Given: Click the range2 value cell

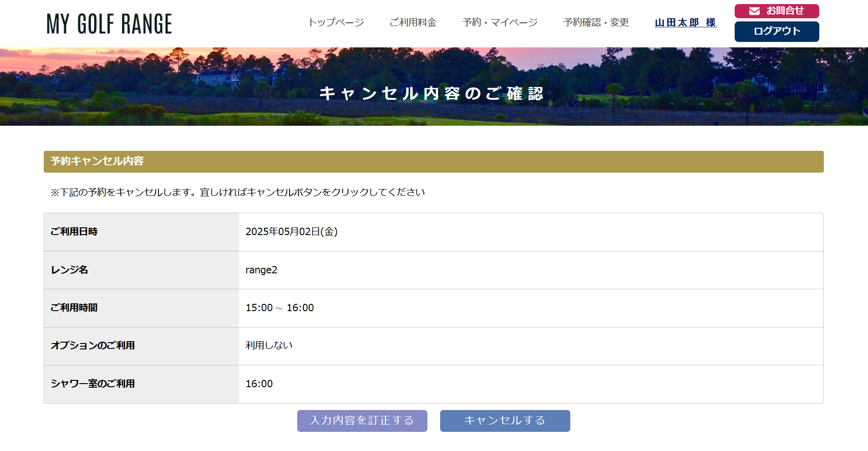Looking at the screenshot, I should pos(261,270).
